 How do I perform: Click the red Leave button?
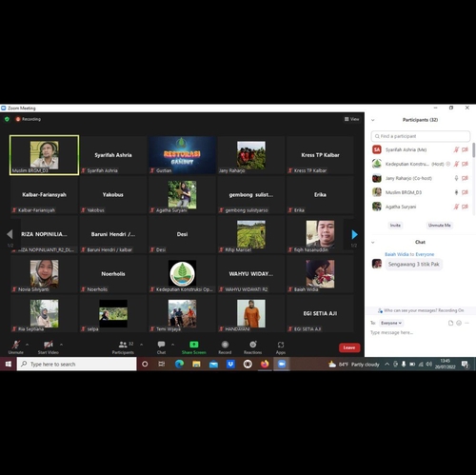349,347
